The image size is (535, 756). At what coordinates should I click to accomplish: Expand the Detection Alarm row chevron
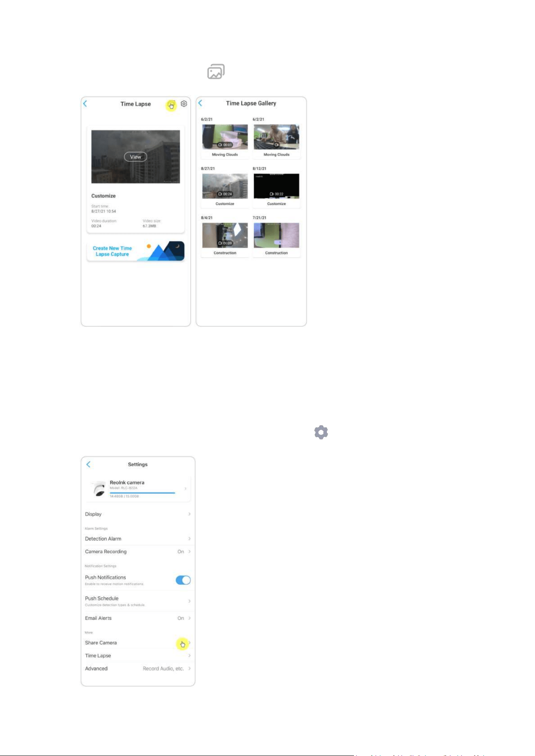[x=189, y=539]
